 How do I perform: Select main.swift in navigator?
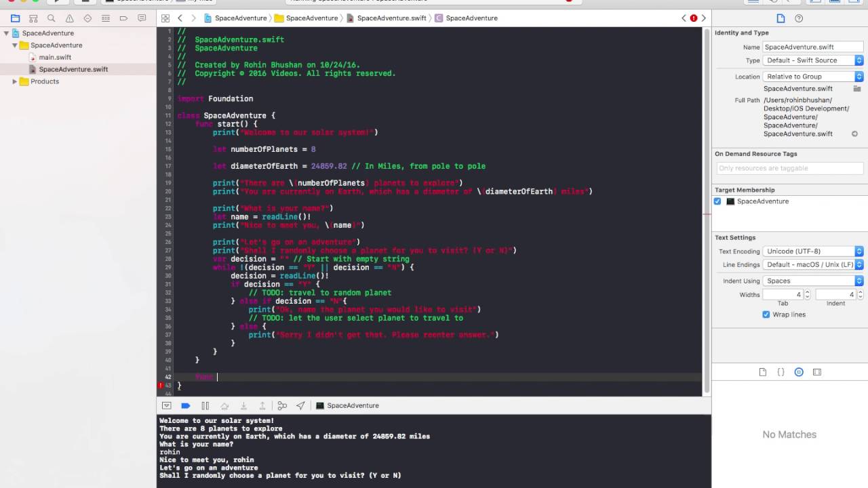55,58
